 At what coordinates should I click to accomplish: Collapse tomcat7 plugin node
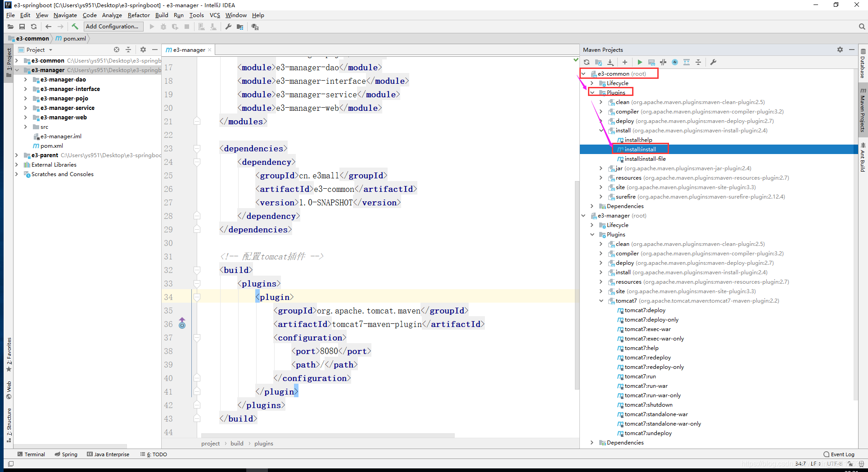pos(601,301)
